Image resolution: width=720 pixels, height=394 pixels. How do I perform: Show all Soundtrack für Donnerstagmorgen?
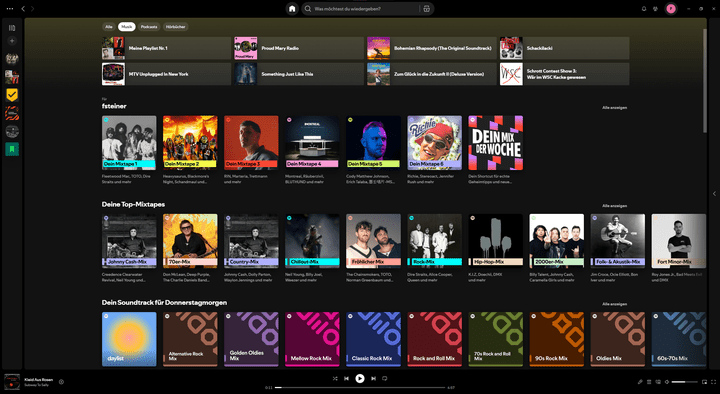coord(614,304)
